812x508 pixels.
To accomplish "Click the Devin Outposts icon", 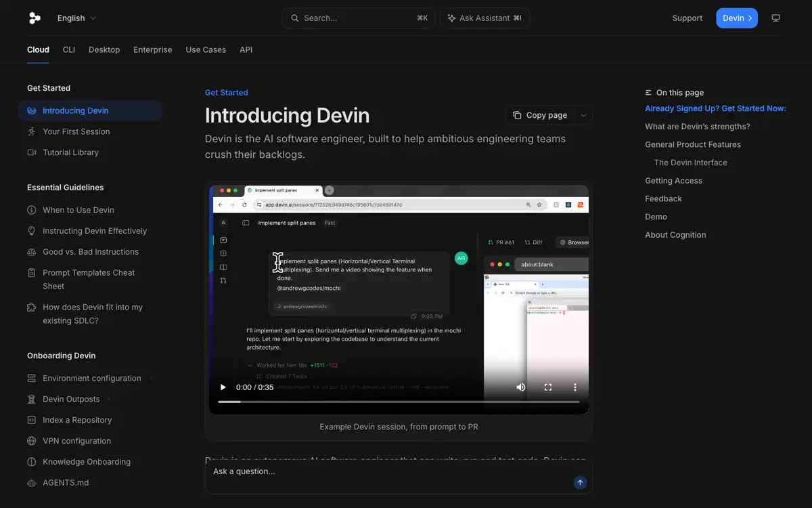I will [32, 399].
